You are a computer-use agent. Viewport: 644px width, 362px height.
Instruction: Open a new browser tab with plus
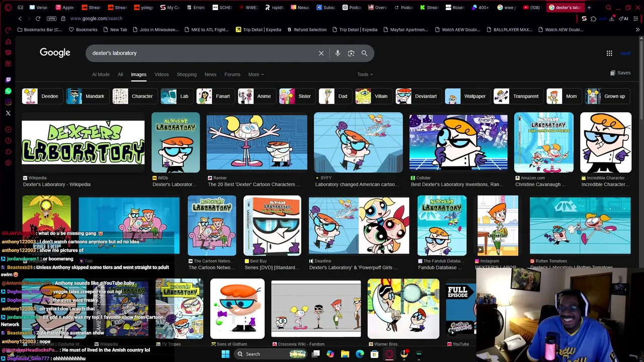pos(589,8)
